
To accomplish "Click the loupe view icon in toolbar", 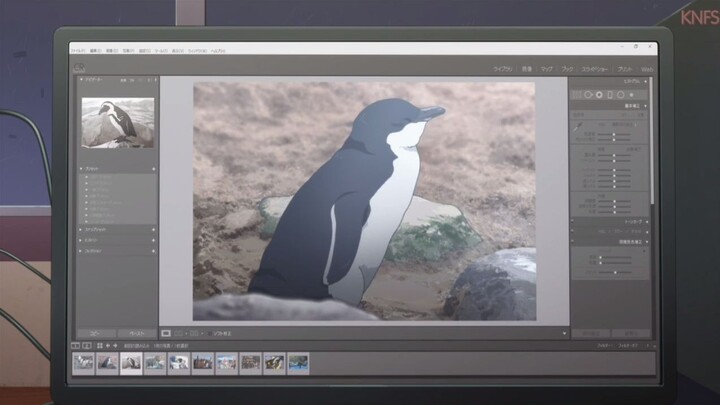I will [x=166, y=332].
